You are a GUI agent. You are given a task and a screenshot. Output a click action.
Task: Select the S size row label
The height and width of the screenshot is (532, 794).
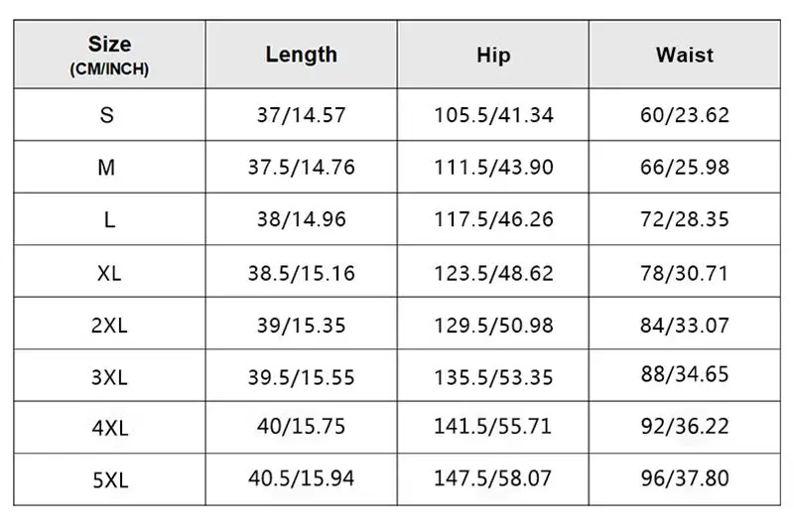tap(107, 115)
